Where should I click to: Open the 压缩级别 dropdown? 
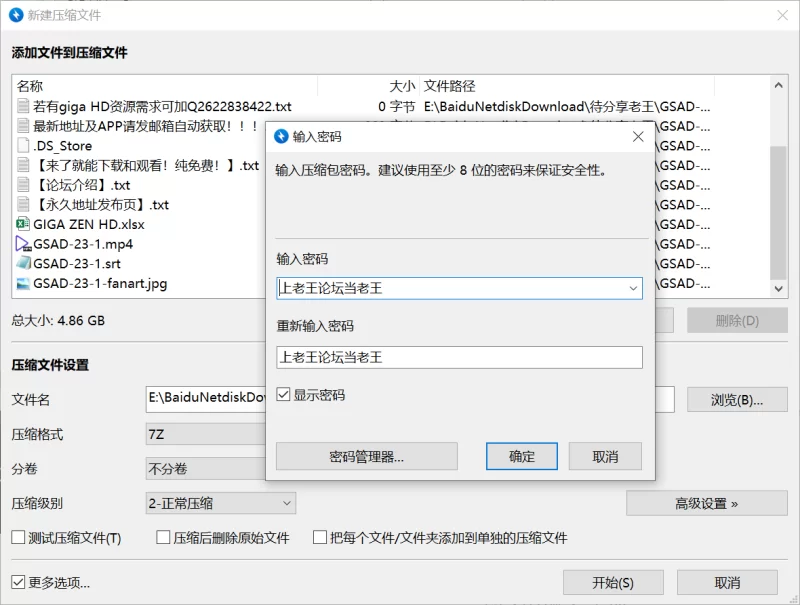pos(221,504)
